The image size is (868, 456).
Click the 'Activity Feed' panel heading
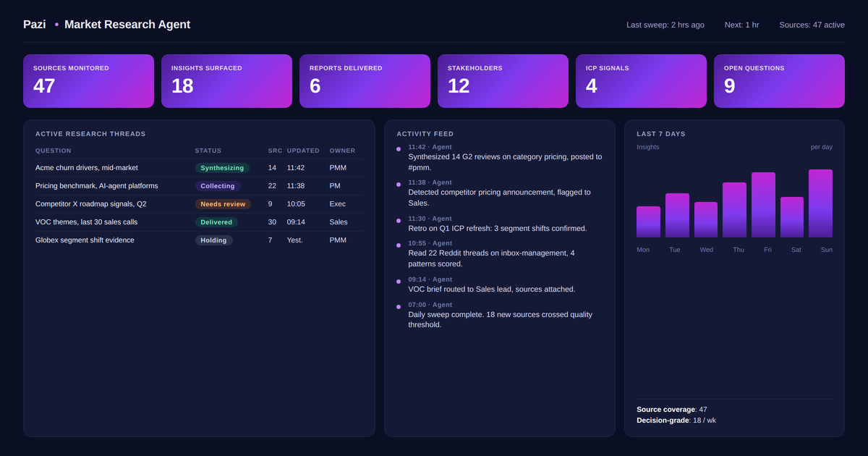click(425, 134)
